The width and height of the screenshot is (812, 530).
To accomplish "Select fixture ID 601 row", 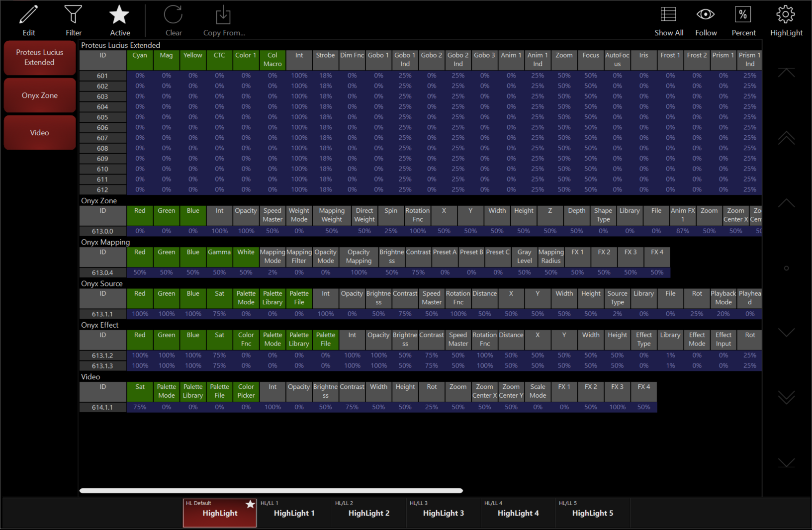I will click(102, 76).
